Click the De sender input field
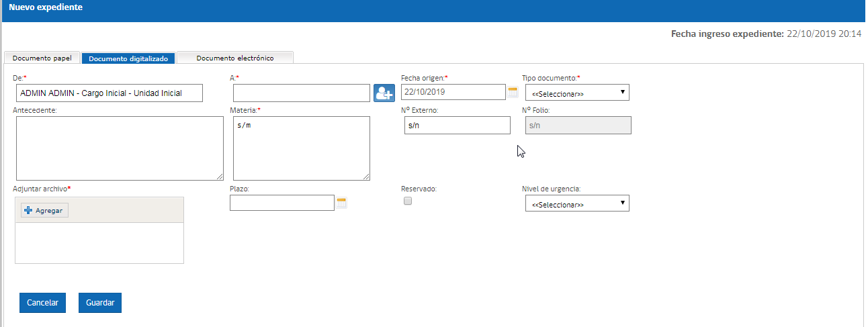This screenshot has height=327, width=868. coord(108,93)
